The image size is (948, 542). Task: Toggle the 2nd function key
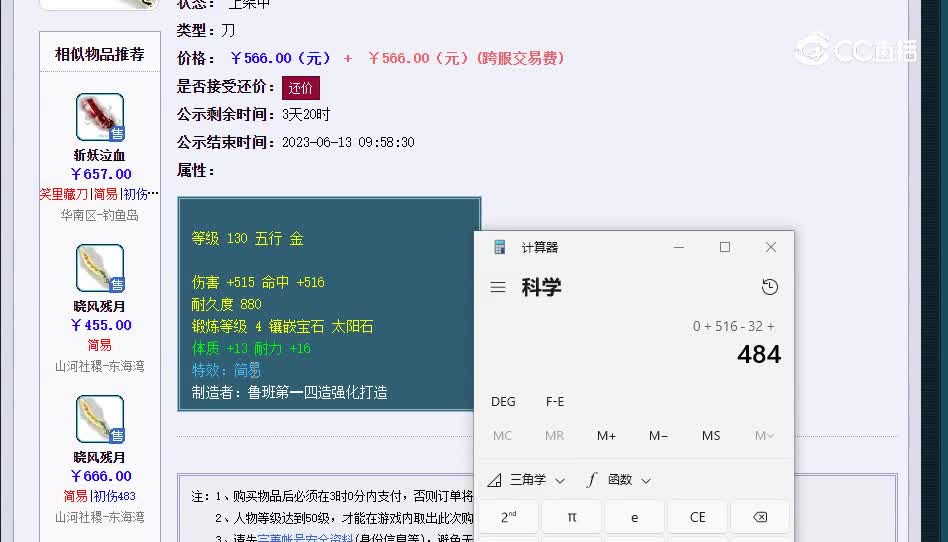tap(508, 517)
